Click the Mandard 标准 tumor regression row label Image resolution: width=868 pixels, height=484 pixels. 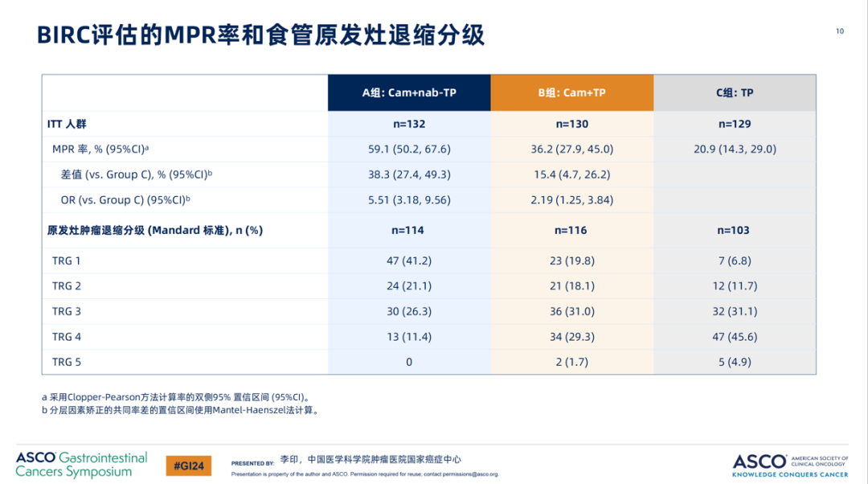[x=154, y=231]
